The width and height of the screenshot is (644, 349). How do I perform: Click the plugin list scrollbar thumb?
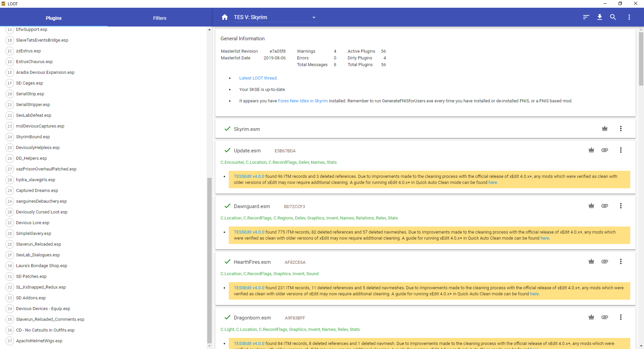[209, 260]
